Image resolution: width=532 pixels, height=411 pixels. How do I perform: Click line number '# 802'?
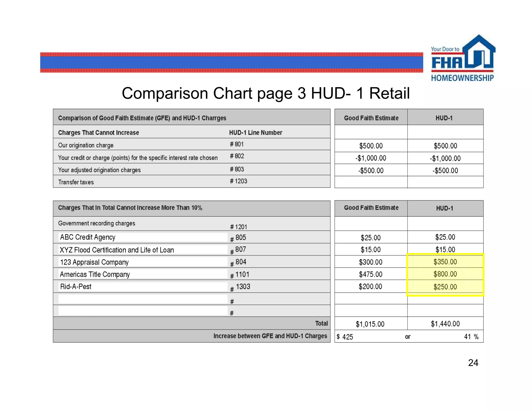click(237, 156)
